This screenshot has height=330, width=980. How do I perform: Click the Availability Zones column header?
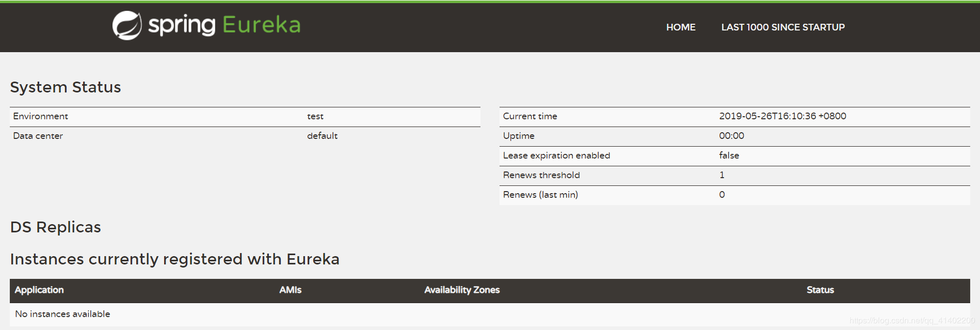pos(462,290)
